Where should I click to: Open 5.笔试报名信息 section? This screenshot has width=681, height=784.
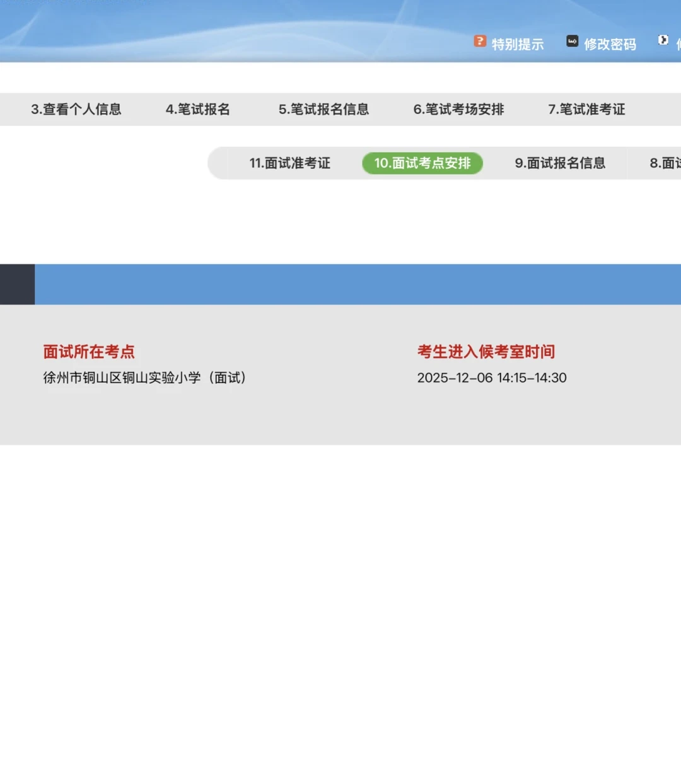(325, 109)
